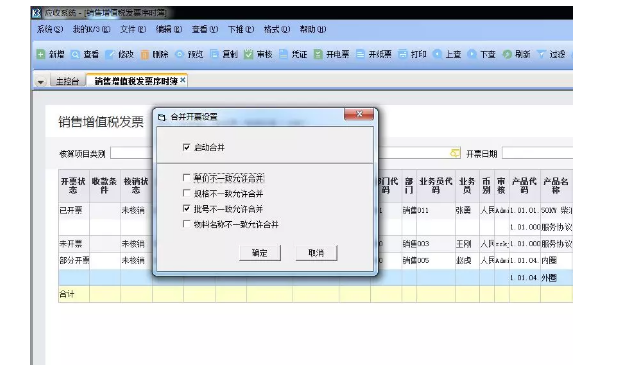
Task: Click the product name cell 内圈
Action: pyautogui.click(x=556, y=261)
